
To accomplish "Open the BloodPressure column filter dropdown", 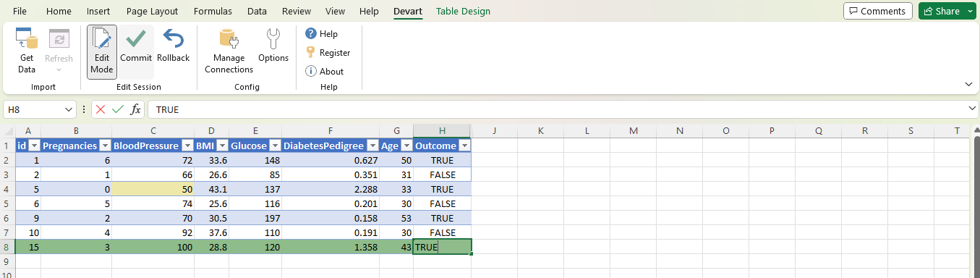I will pyautogui.click(x=187, y=146).
